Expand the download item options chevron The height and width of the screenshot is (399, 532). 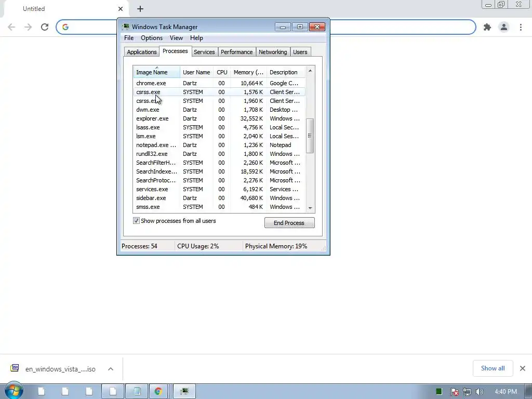(x=111, y=369)
